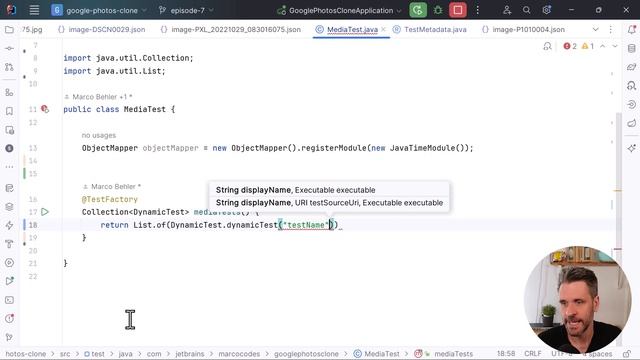Open the AI Assistant sparkle icon
The image size is (640, 360).
(x=631, y=148)
